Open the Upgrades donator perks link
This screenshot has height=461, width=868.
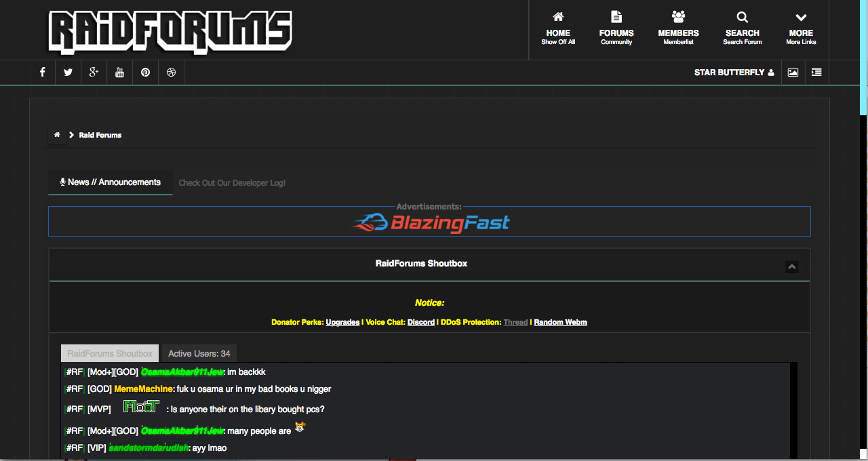[x=342, y=322]
